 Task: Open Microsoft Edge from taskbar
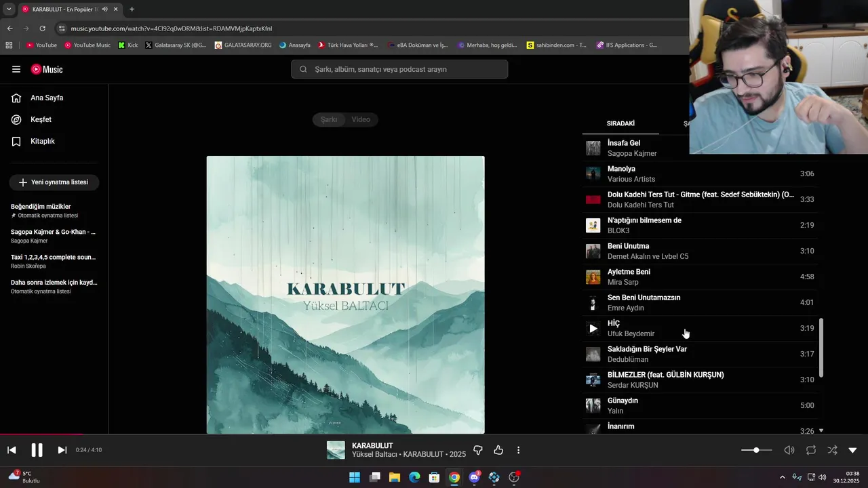414,477
